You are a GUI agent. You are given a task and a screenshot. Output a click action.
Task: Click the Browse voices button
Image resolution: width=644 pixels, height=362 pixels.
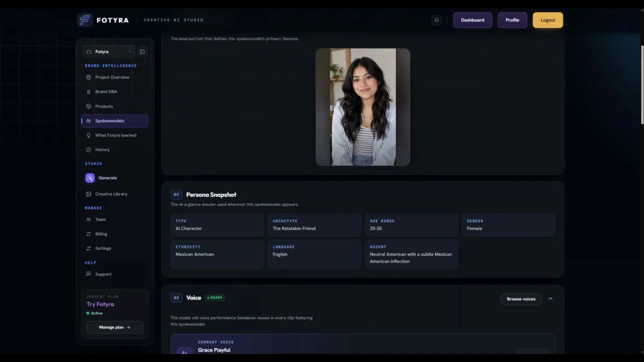pyautogui.click(x=521, y=299)
